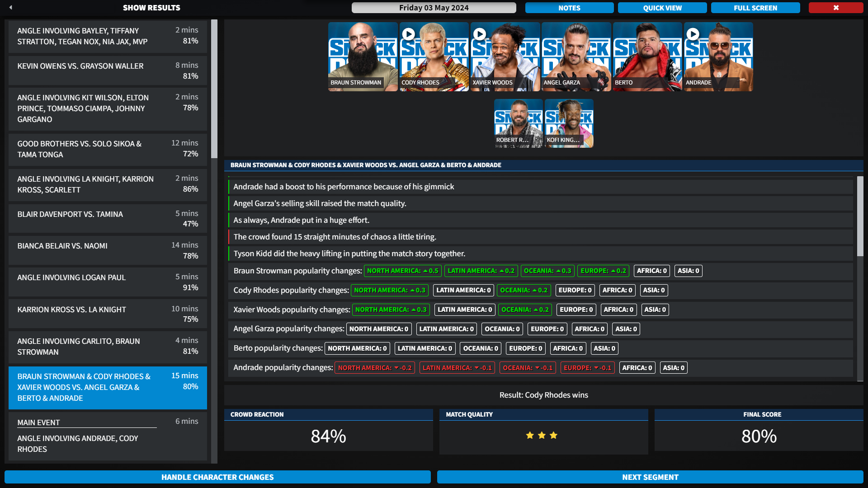Open Angle Involving Logan Paul segment
868x488 pixels.
click(x=108, y=282)
